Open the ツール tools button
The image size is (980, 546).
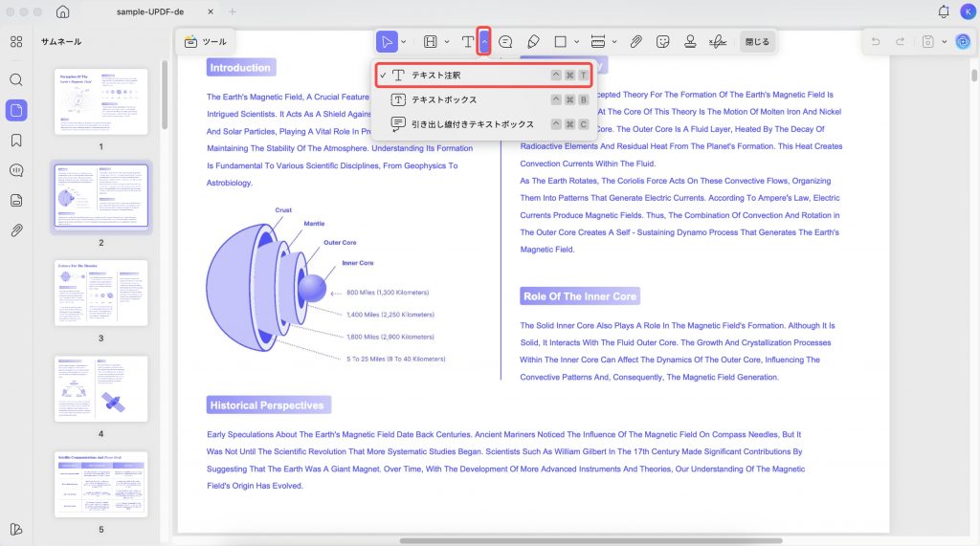click(x=206, y=42)
